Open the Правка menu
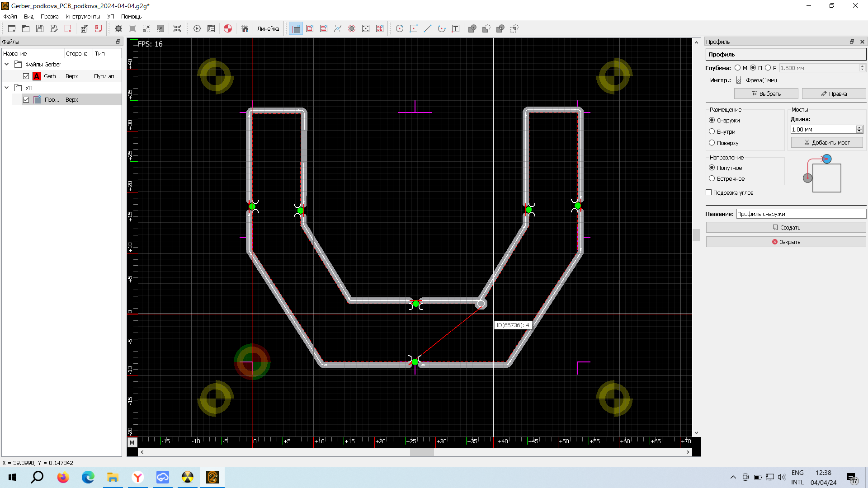 tap(49, 16)
